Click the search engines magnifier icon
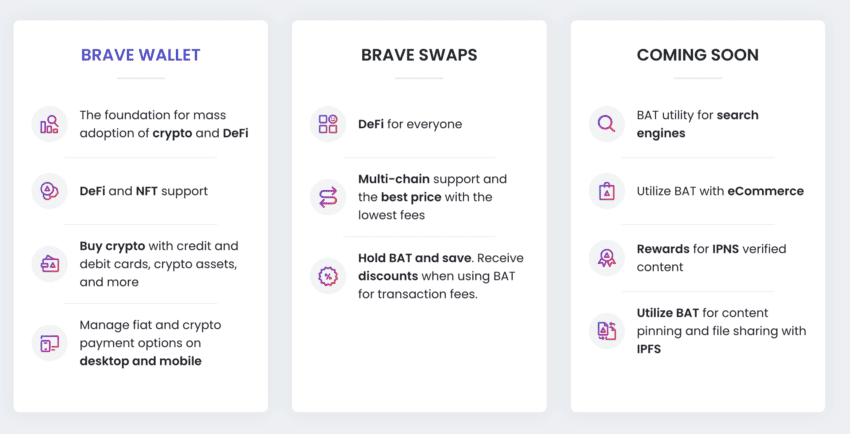Image resolution: width=850 pixels, height=434 pixels. 606,124
